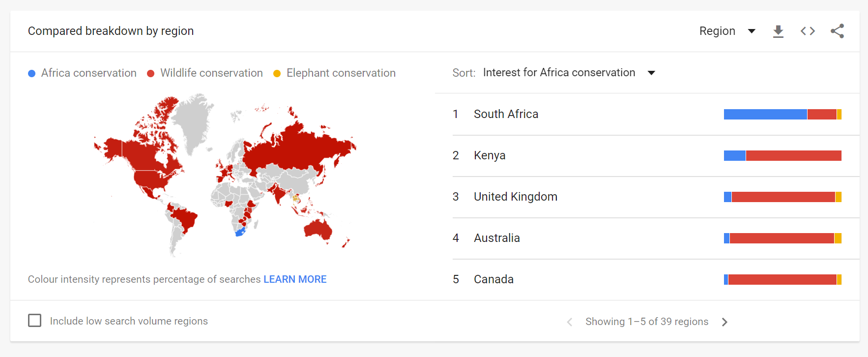Click the download CSV icon
The height and width of the screenshot is (357, 868).
pos(778,31)
